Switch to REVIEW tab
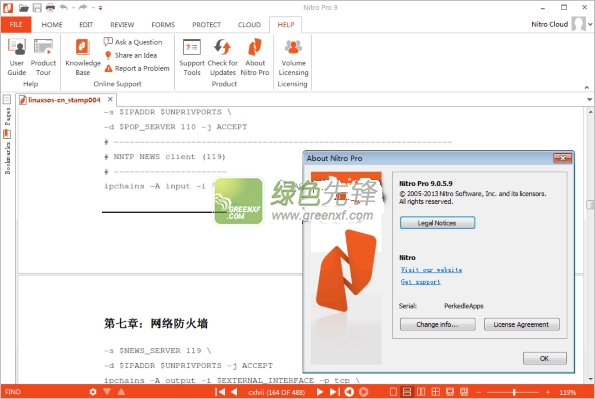Image resolution: width=595 pixels, height=399 pixels. click(122, 25)
